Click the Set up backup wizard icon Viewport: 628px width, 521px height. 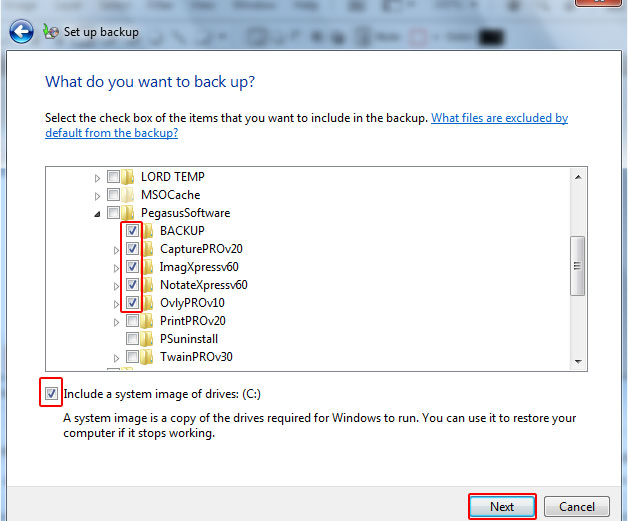[51, 32]
